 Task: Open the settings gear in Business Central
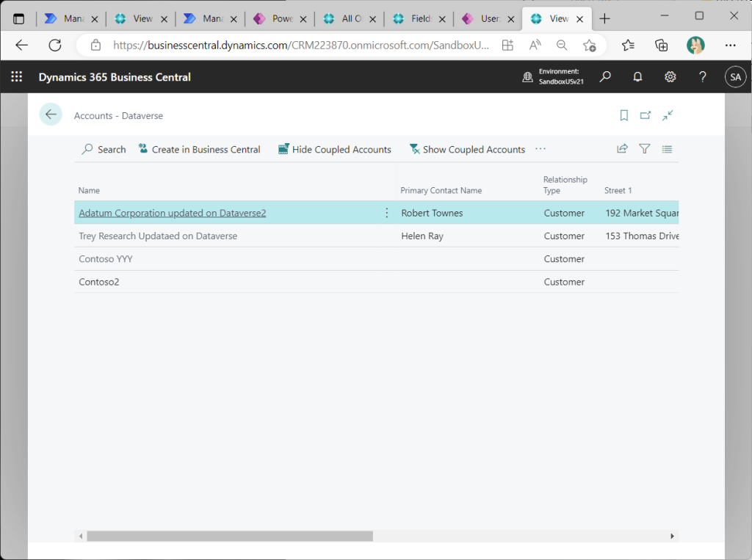670,77
